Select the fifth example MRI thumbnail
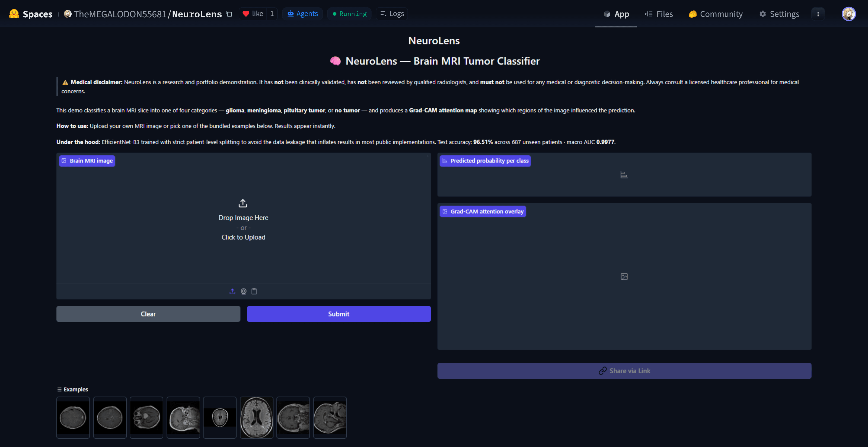 click(220, 418)
